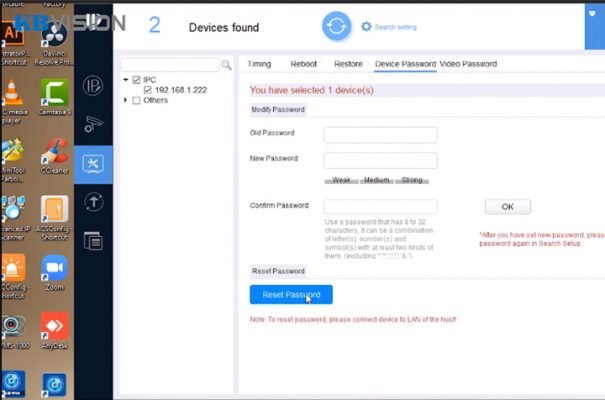605x400 pixels.
Task: Click the Medium password strength indicator
Action: click(376, 180)
